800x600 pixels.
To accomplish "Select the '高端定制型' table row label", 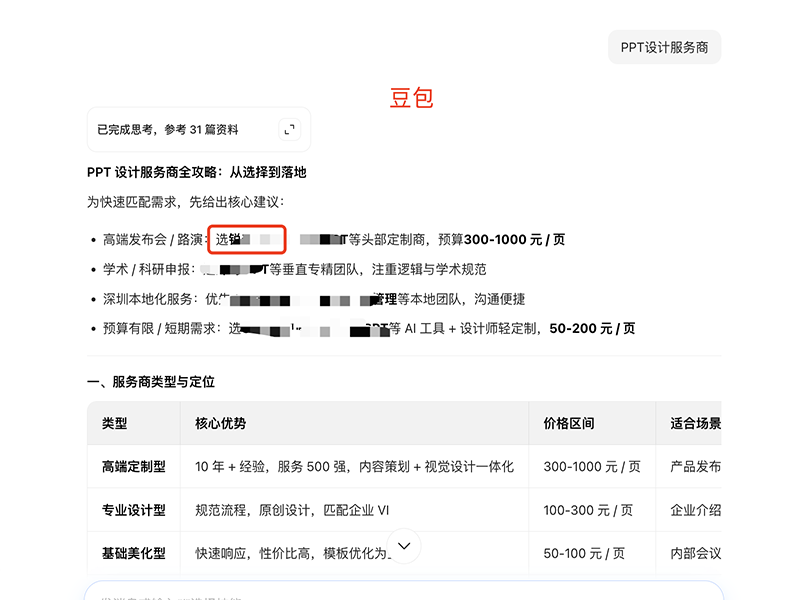I will 134,467.
